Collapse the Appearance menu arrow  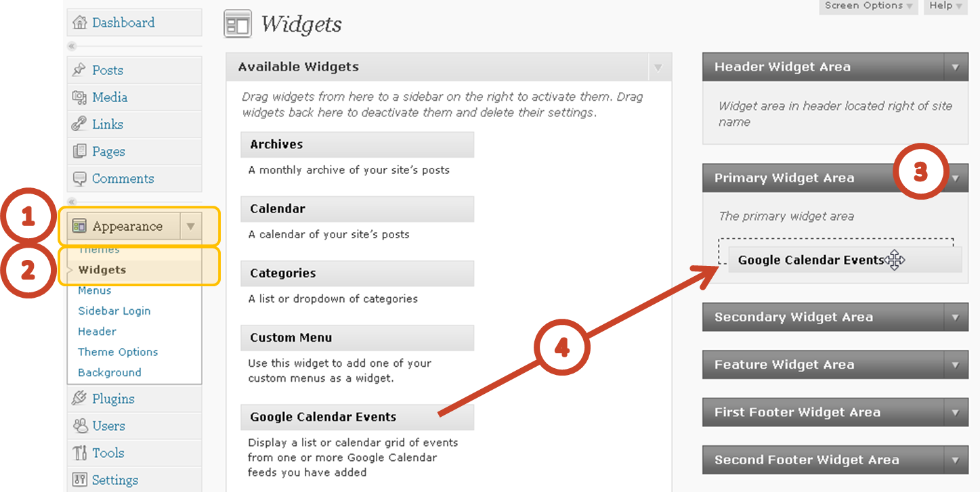point(191,227)
